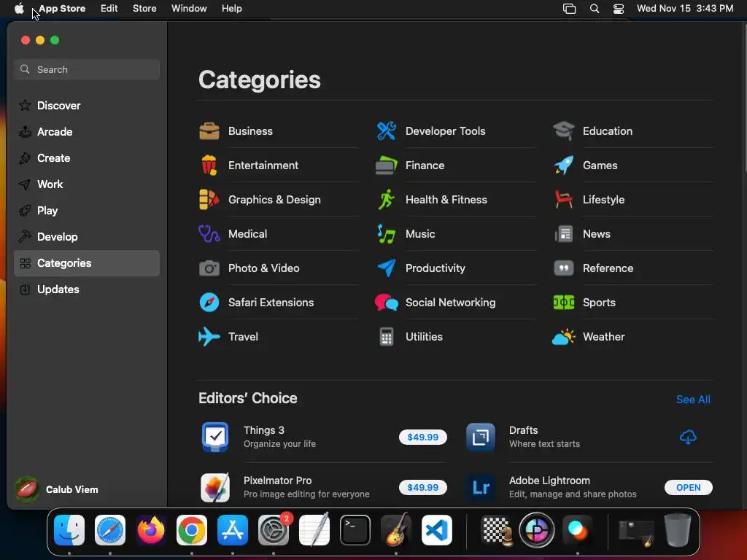Buy Things 3 for $49.99
747x560 pixels.
pyautogui.click(x=423, y=437)
